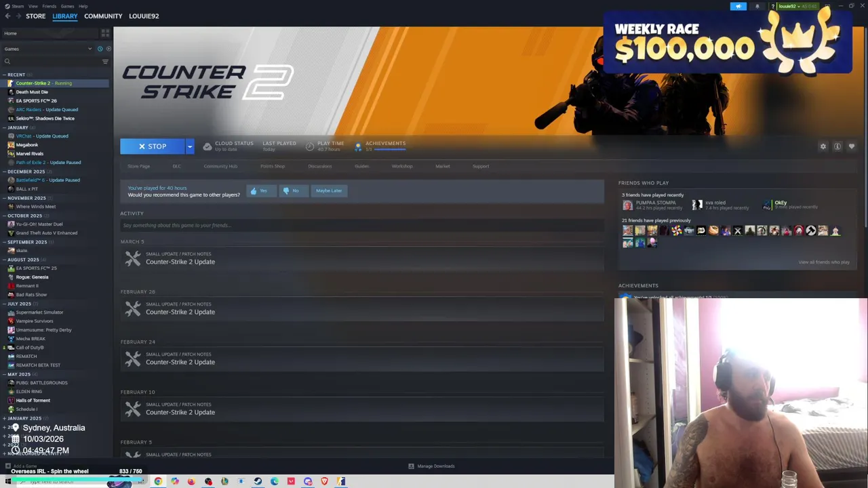Collapse the AUGUST 2025 section
Viewport: 868px width, 488px height.
(x=4, y=260)
